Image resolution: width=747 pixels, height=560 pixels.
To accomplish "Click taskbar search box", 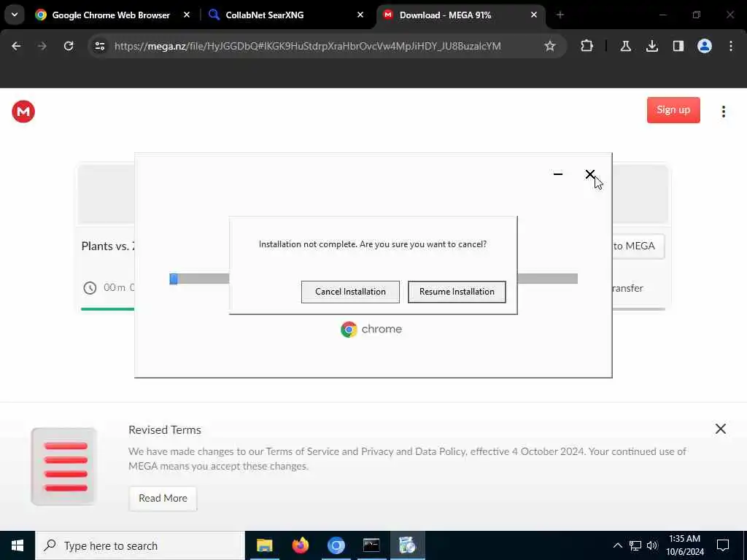I will [x=140, y=545].
